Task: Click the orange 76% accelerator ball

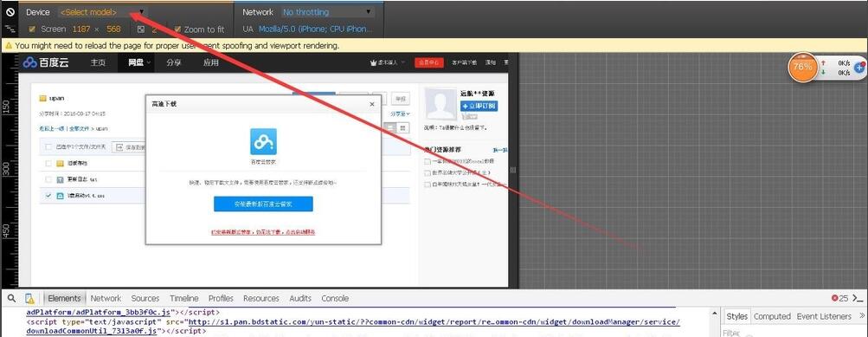Action: coord(802,67)
